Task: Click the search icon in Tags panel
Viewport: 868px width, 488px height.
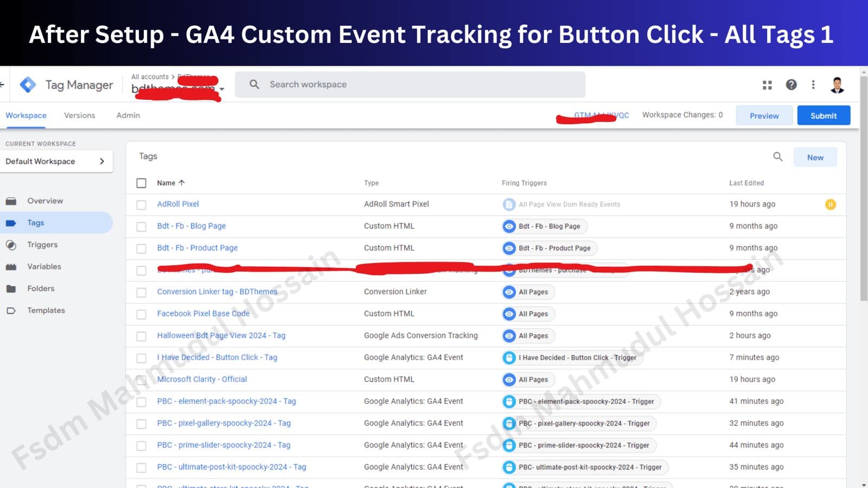Action: (777, 157)
